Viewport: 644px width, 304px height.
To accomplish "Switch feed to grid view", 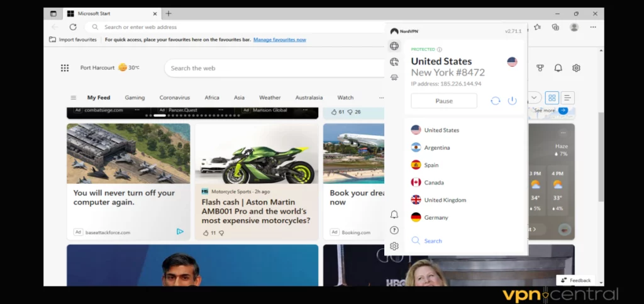I will tap(552, 98).
